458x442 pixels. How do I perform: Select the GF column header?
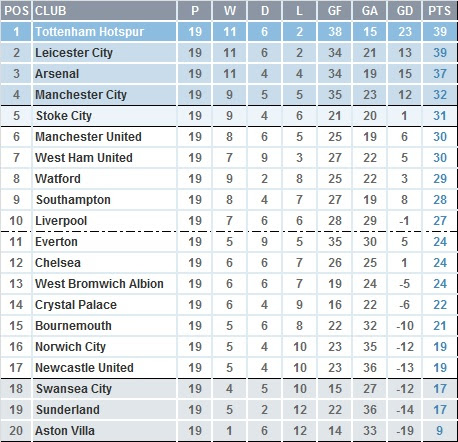pos(335,11)
